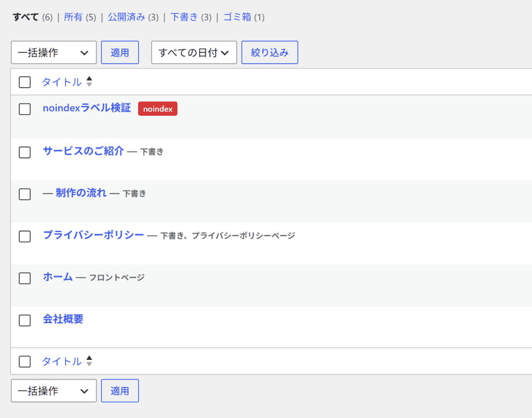Filter by 所有 (5) pages
The width and height of the screenshot is (532, 418).
coord(80,17)
